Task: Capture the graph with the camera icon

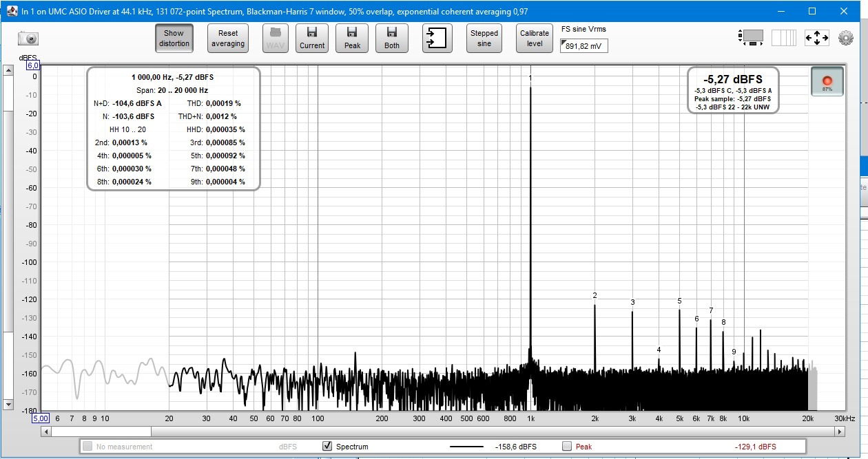Action: click(28, 39)
